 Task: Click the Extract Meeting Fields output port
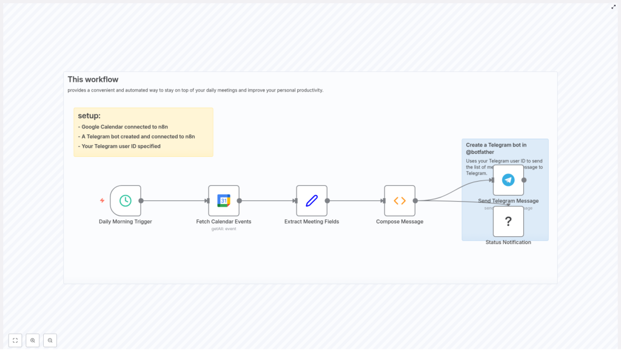pyautogui.click(x=327, y=200)
